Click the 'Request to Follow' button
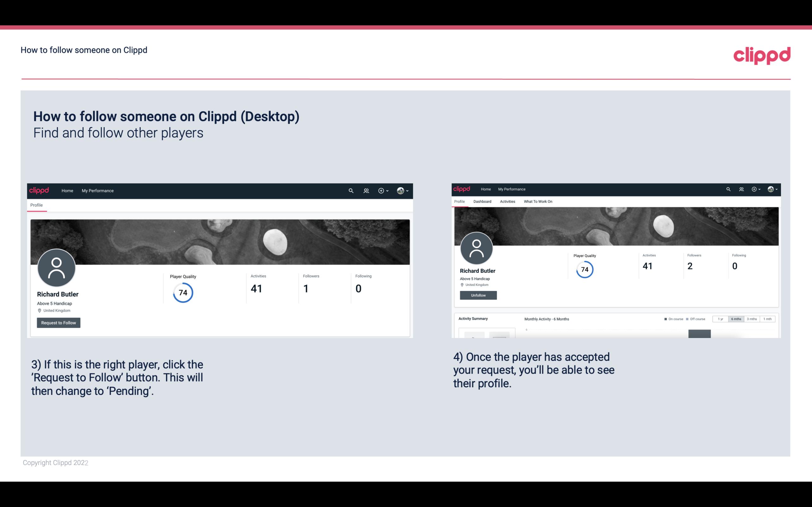The height and width of the screenshot is (507, 812). [x=58, y=323]
